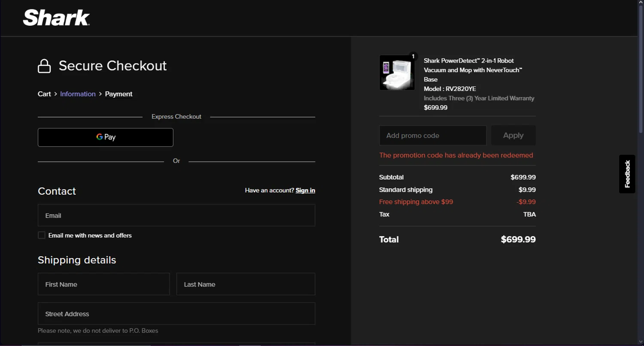Click the Add promo code field

(x=433, y=135)
